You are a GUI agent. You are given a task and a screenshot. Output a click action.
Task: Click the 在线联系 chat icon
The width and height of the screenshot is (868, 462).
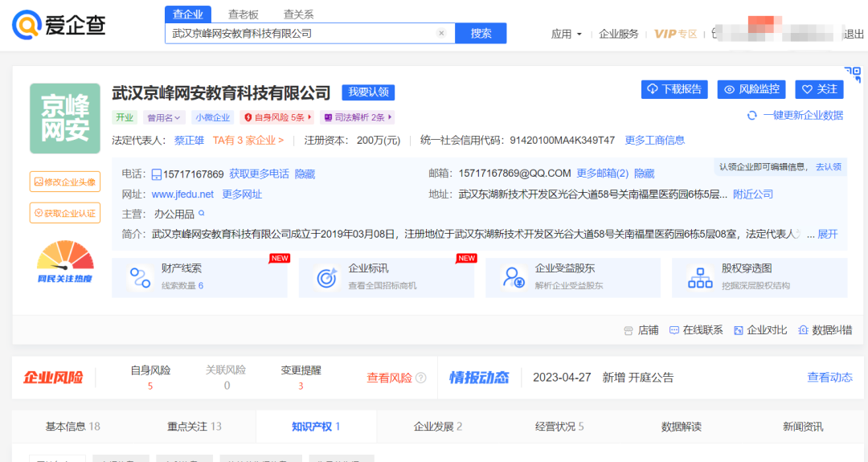coord(674,330)
